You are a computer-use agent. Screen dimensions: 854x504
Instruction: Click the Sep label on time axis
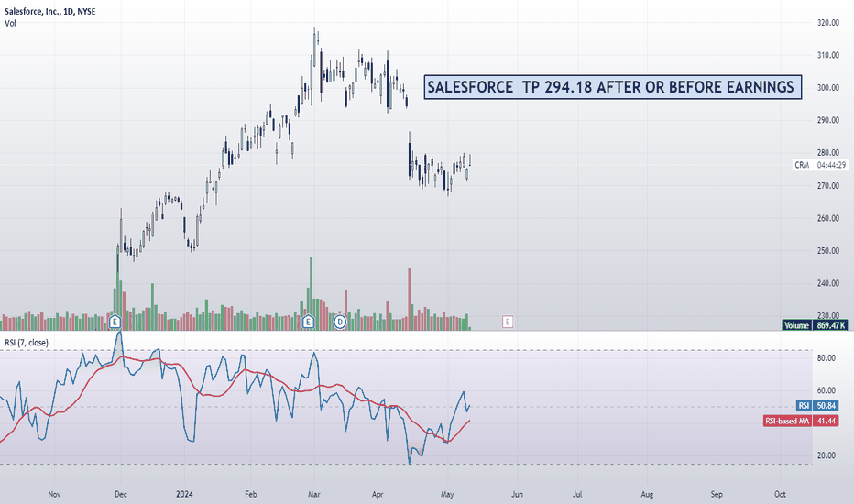tap(717, 494)
